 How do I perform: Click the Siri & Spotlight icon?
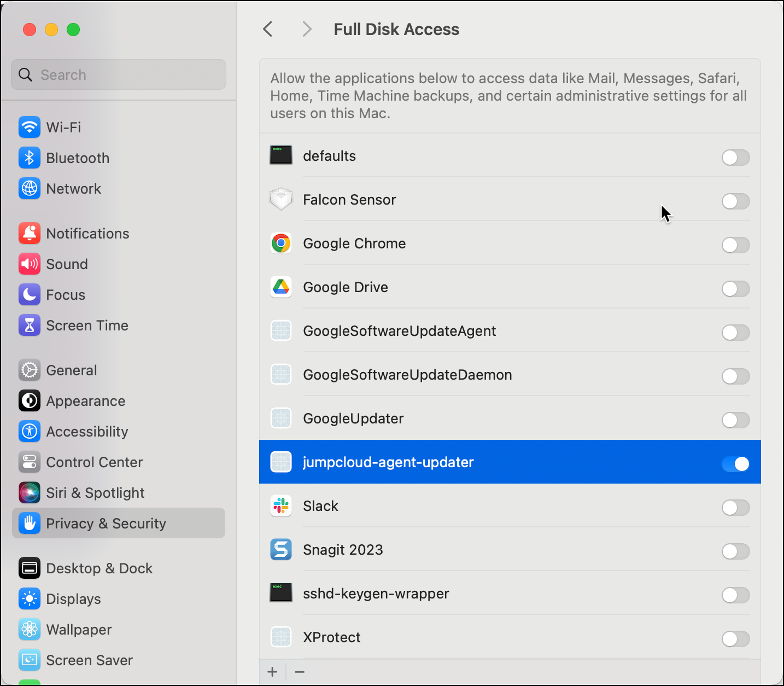click(30, 492)
